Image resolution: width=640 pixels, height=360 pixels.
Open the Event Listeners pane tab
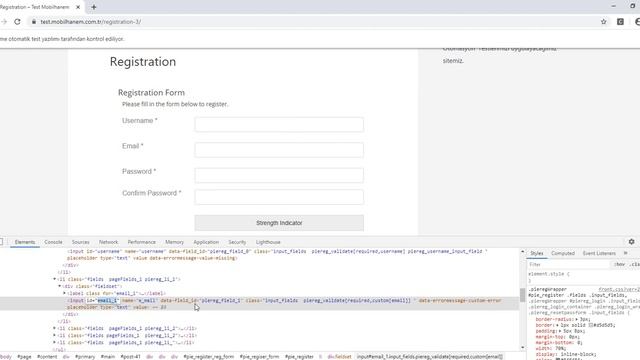tap(599, 253)
